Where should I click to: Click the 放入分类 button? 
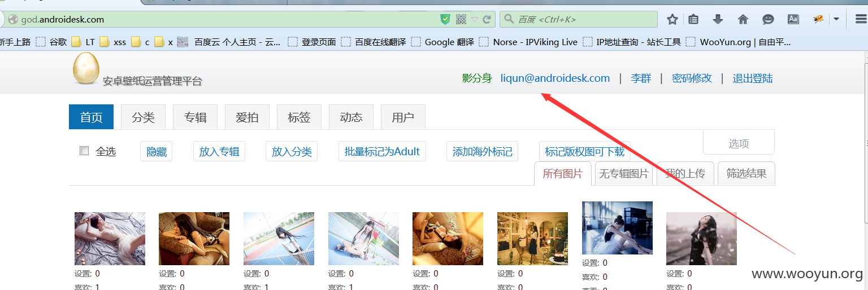[292, 151]
